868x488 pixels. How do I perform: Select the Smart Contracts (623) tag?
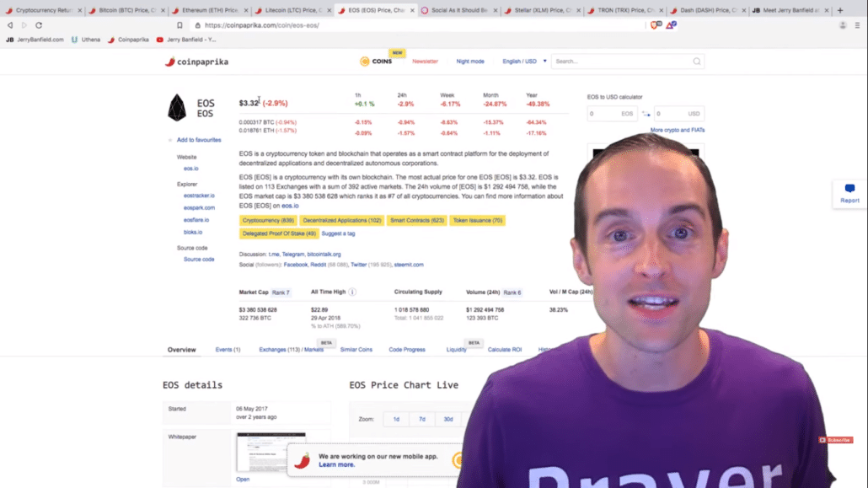tap(417, 221)
